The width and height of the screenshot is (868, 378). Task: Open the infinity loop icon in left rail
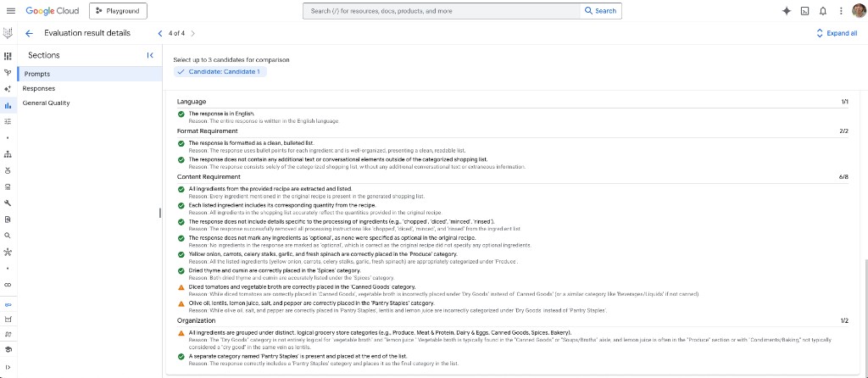[8, 285]
